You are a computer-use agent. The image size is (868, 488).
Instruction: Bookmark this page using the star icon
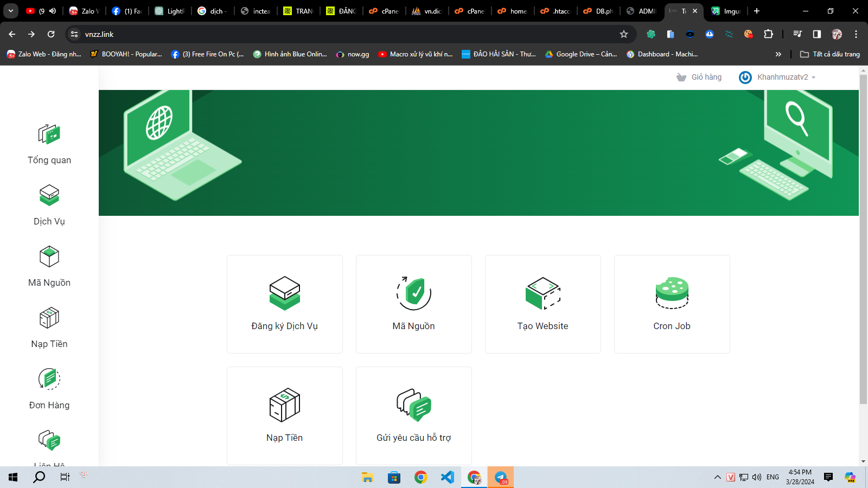624,34
